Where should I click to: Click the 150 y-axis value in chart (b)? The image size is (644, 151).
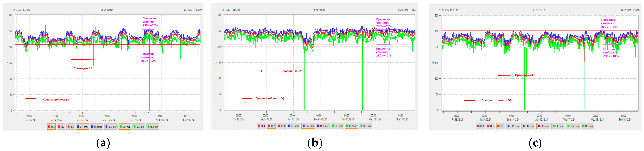point(219,62)
